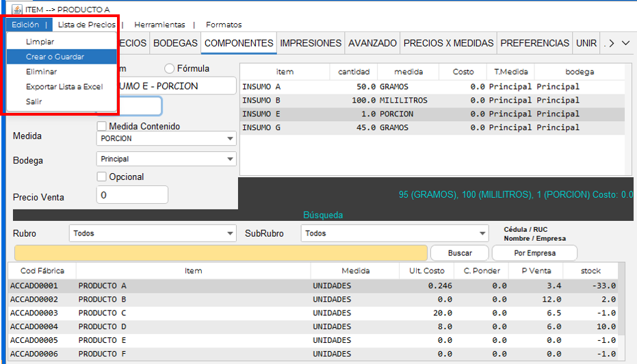Screen dimensions: 637x364
Task: Open the PRECIOS X MEDIDAS tab
Action: point(448,43)
